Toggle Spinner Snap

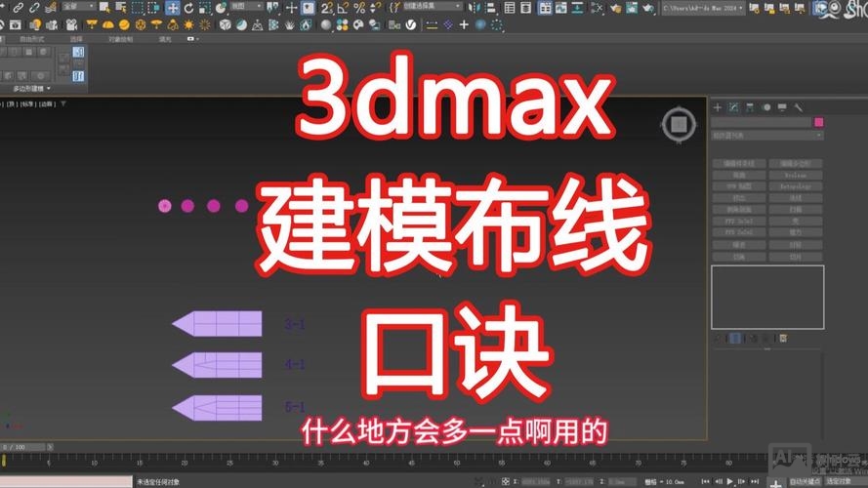pyautogui.click(x=375, y=7)
